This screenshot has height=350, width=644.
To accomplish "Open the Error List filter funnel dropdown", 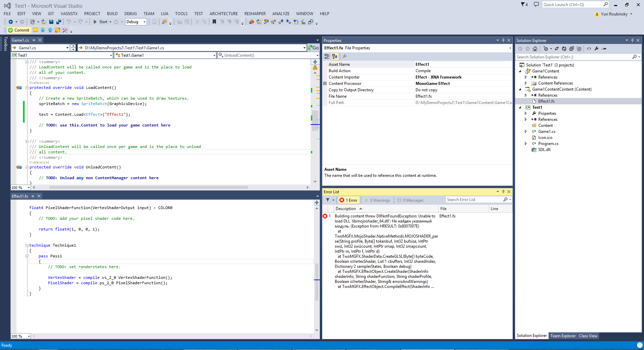I will click(x=330, y=200).
